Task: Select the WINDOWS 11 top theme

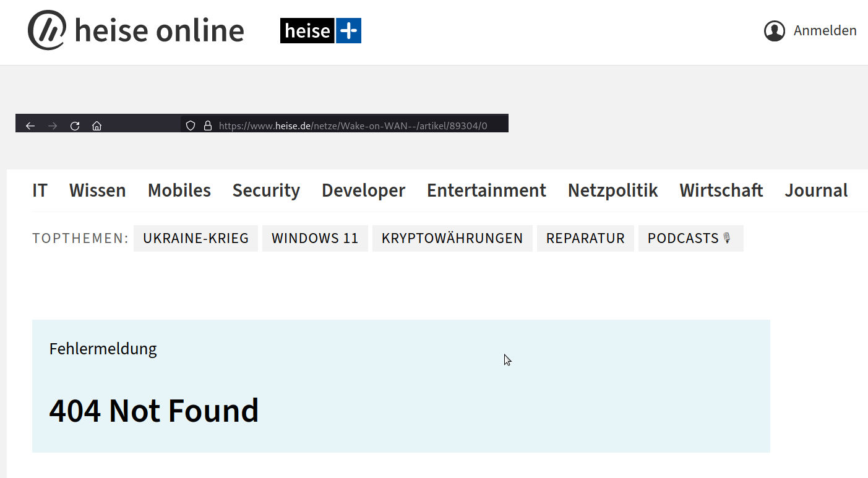Action: [x=315, y=238]
